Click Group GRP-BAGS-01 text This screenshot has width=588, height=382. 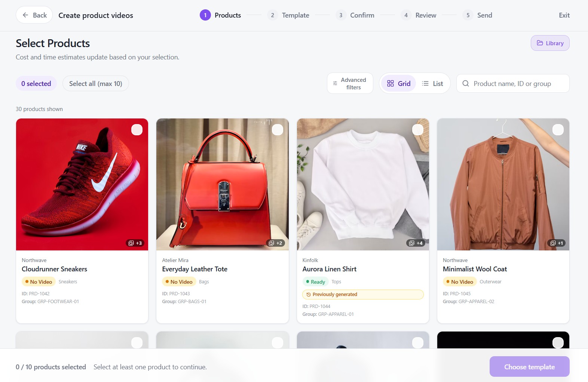184,302
